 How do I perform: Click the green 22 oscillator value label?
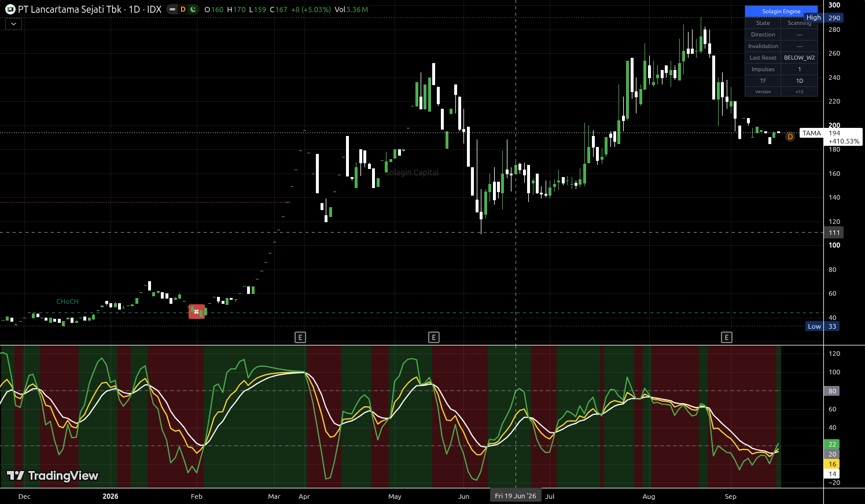click(x=832, y=444)
